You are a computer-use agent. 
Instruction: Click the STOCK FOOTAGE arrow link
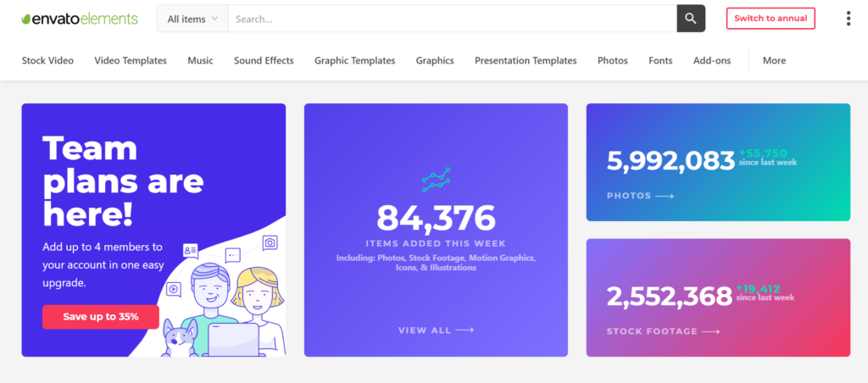point(663,331)
